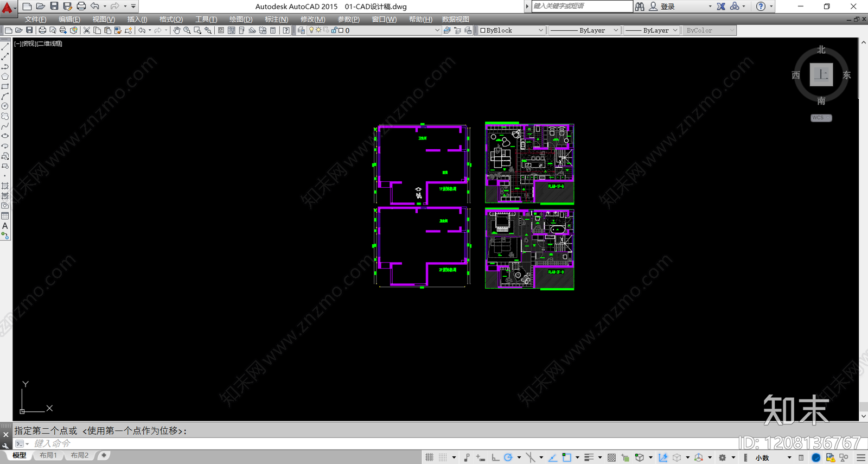The width and height of the screenshot is (868, 464).
Task: Toggle grid display in status bar
Action: (429, 457)
